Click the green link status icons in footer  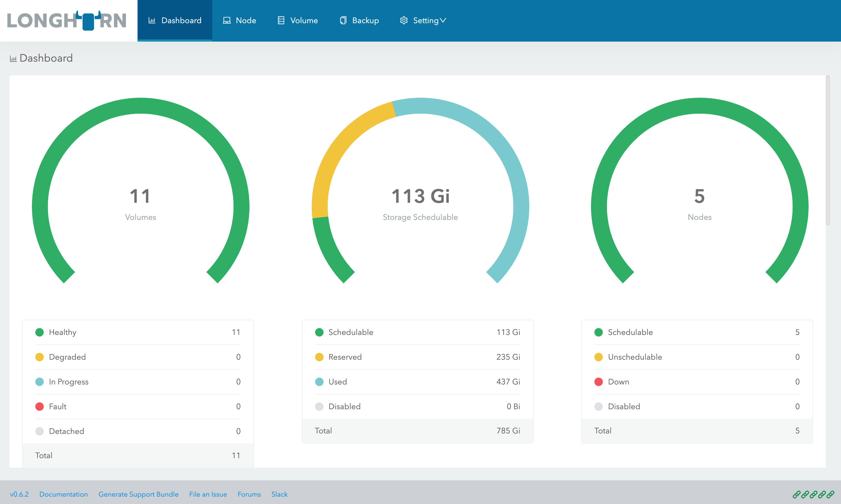[813, 494]
